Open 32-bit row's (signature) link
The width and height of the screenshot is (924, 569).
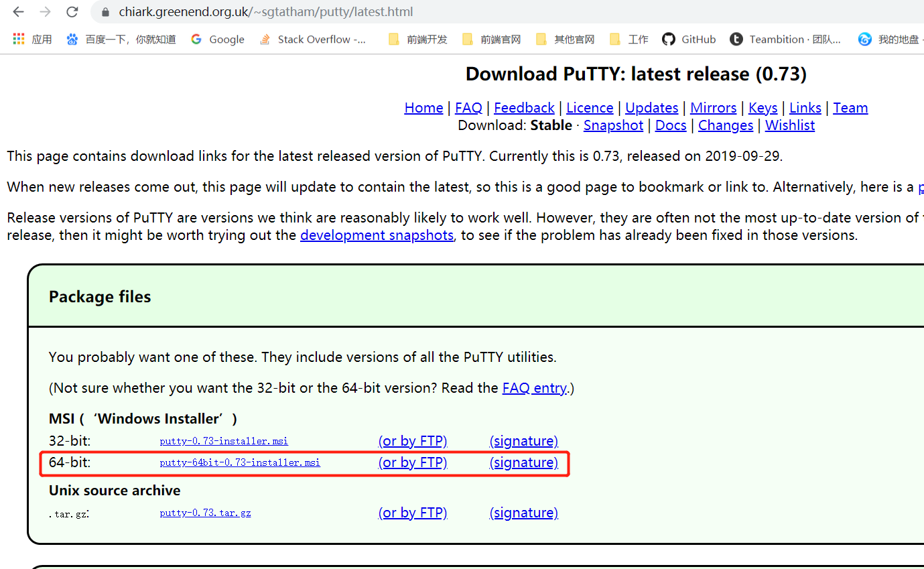pos(524,441)
